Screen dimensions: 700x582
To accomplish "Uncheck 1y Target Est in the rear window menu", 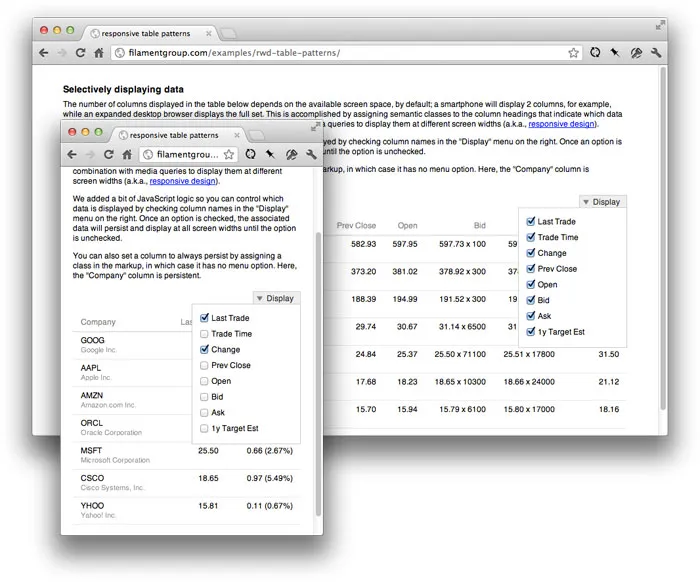I will click(x=531, y=332).
